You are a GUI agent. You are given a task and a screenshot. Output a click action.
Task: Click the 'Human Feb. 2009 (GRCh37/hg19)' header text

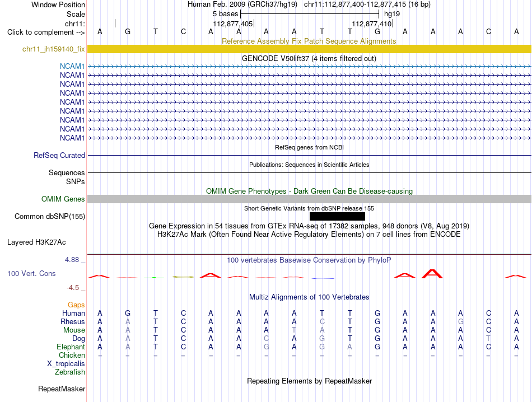pyautogui.click(x=242, y=4)
